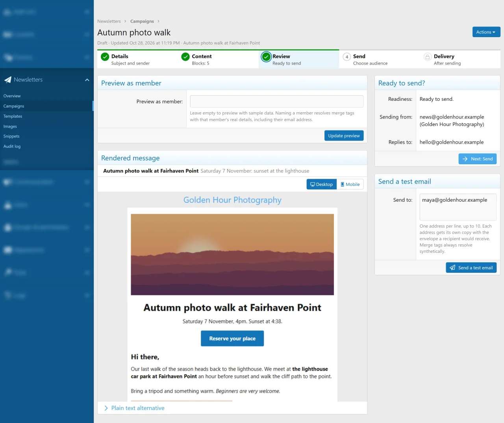The height and width of the screenshot is (423, 504).
Task: Click the Send step number 4 icon
Action: click(x=347, y=57)
